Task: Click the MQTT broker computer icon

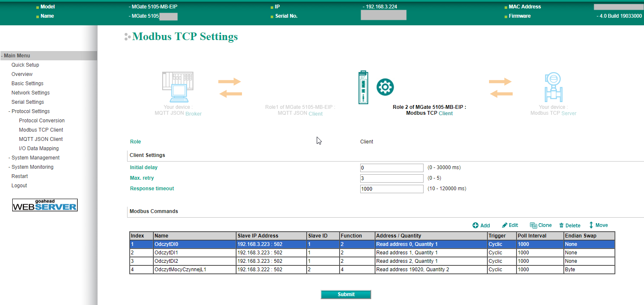Action: 178,87
